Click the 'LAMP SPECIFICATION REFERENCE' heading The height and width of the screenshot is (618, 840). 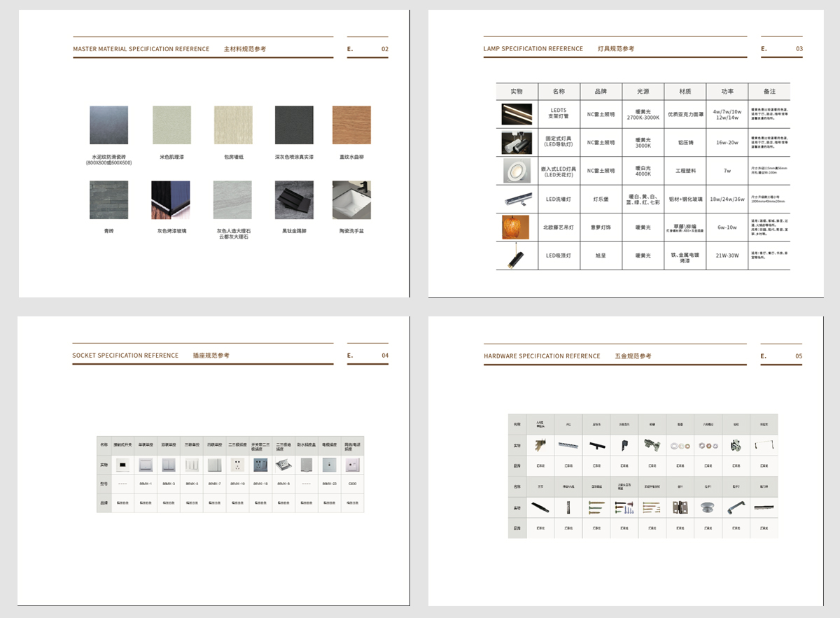(533, 49)
